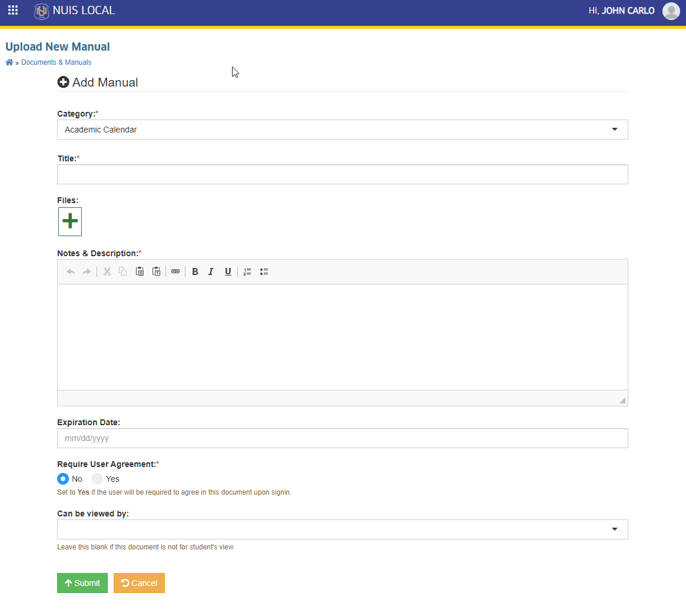The height and width of the screenshot is (616, 686).
Task: Click the Notes & Description label
Action: [x=98, y=253]
